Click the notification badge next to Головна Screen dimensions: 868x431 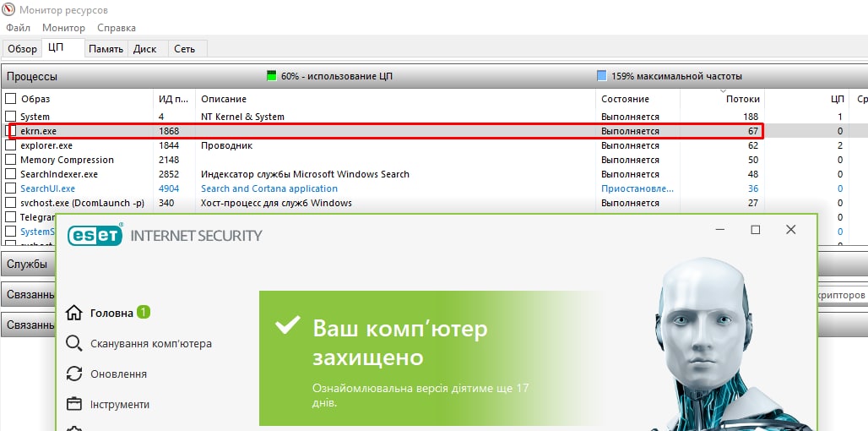pyautogui.click(x=144, y=312)
